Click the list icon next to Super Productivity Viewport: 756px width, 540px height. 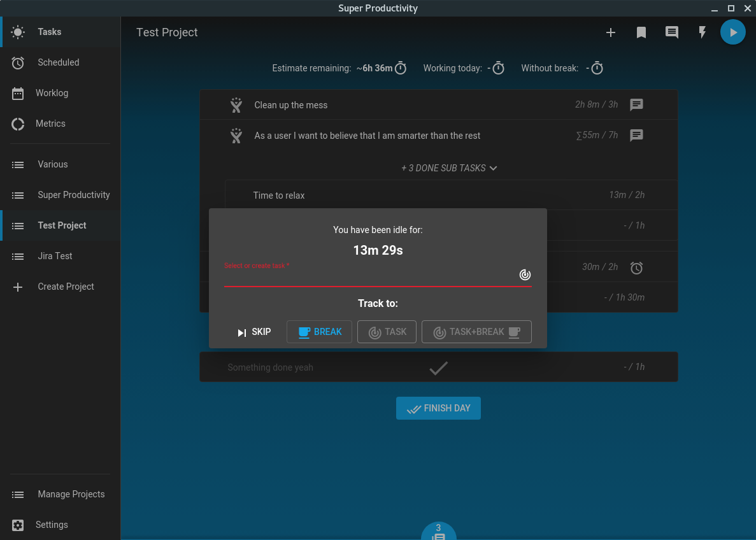point(18,195)
